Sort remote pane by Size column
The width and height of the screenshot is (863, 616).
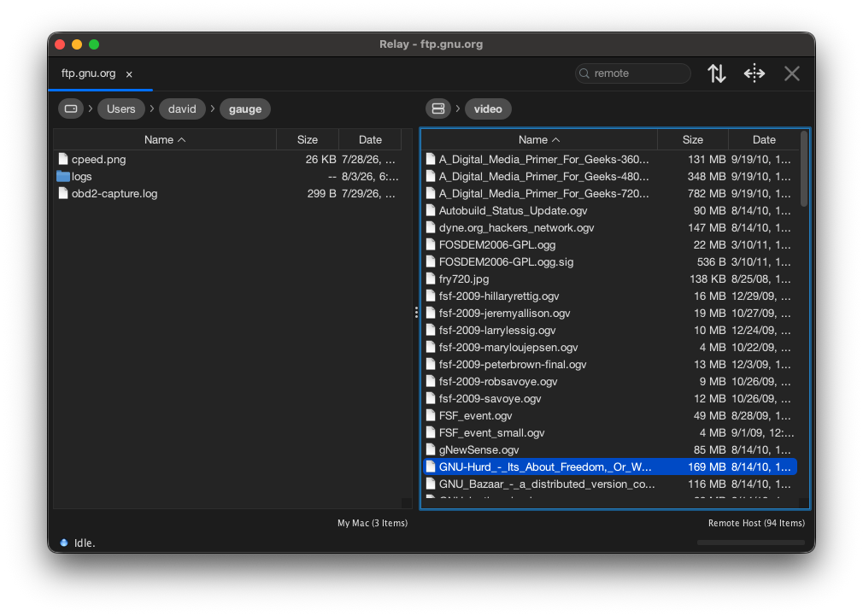point(693,140)
